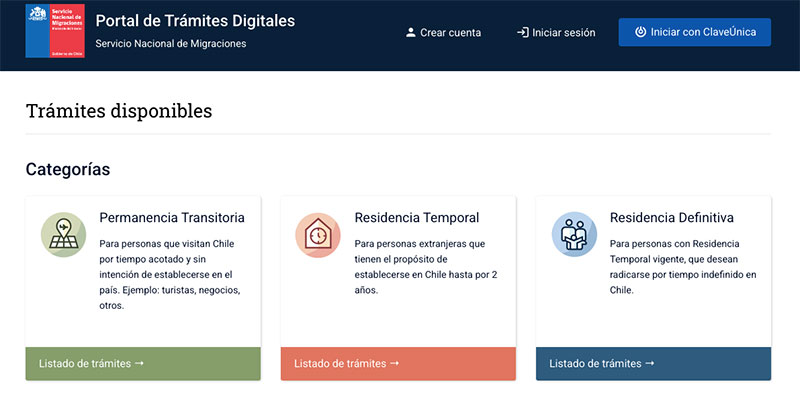The height and width of the screenshot is (394, 800).
Task: Click the description mentioning hasta por 2 años
Action: 426,267
